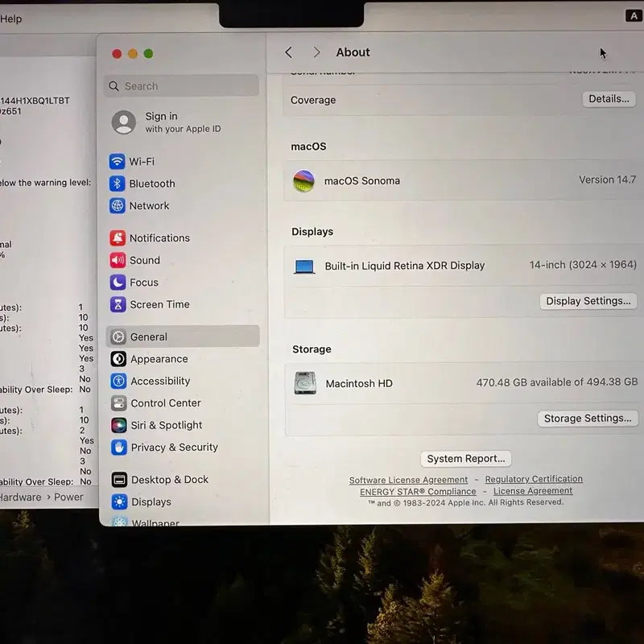Click the Coverage row label

pyautogui.click(x=313, y=100)
